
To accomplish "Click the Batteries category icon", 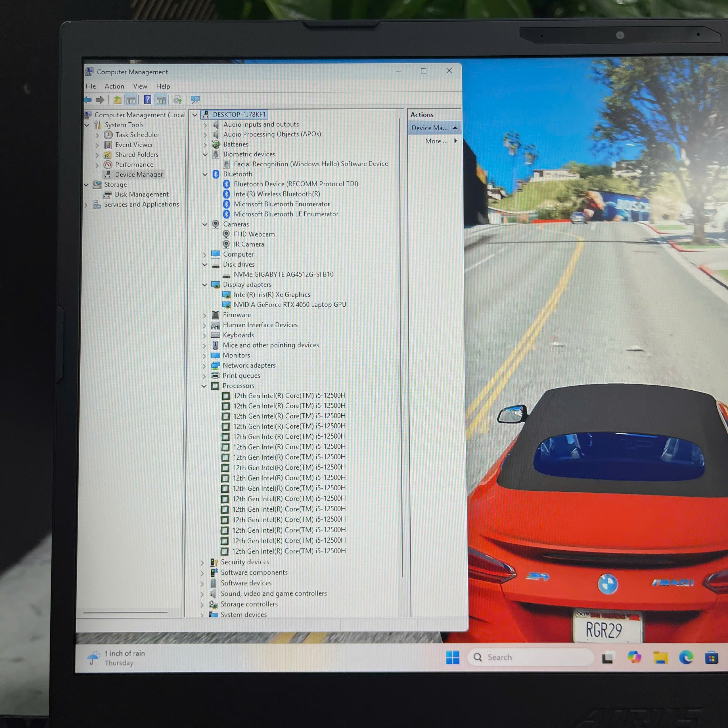I will tap(216, 144).
